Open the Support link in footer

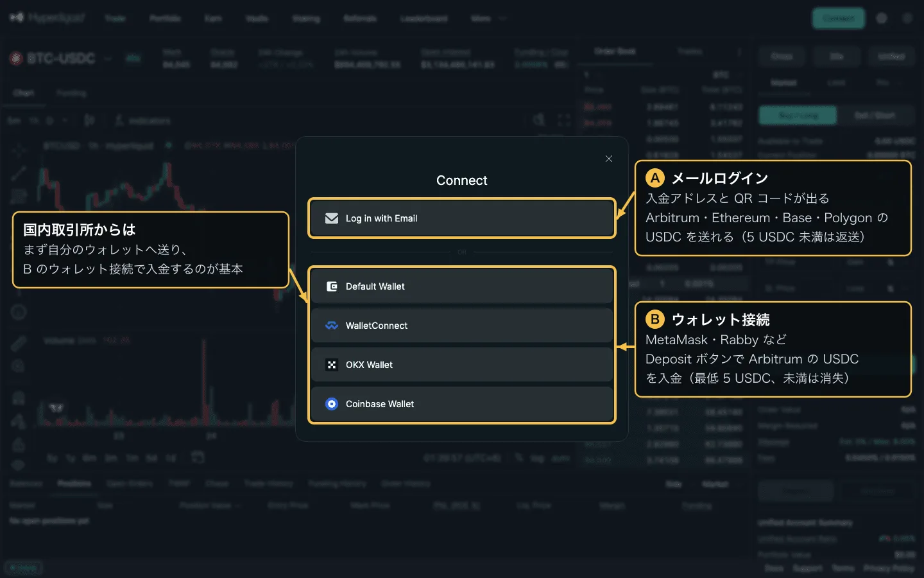click(x=807, y=568)
